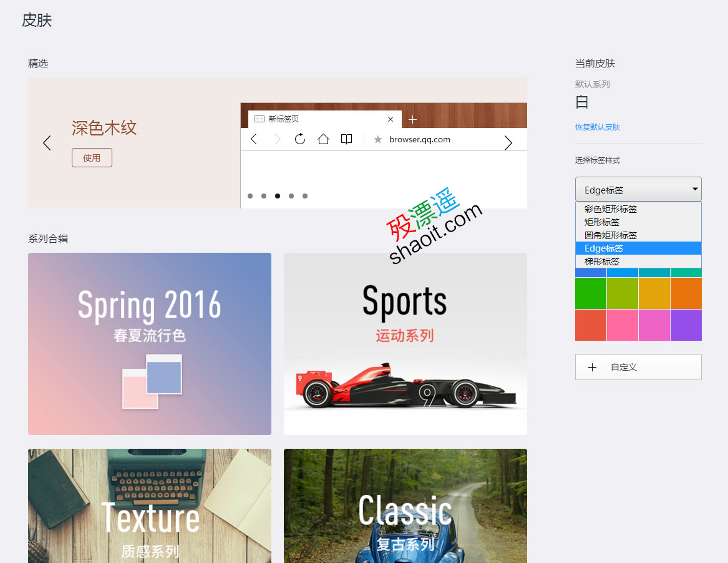The image size is (728, 563).
Task: Click bookmark star icon in preview
Action: click(x=378, y=139)
